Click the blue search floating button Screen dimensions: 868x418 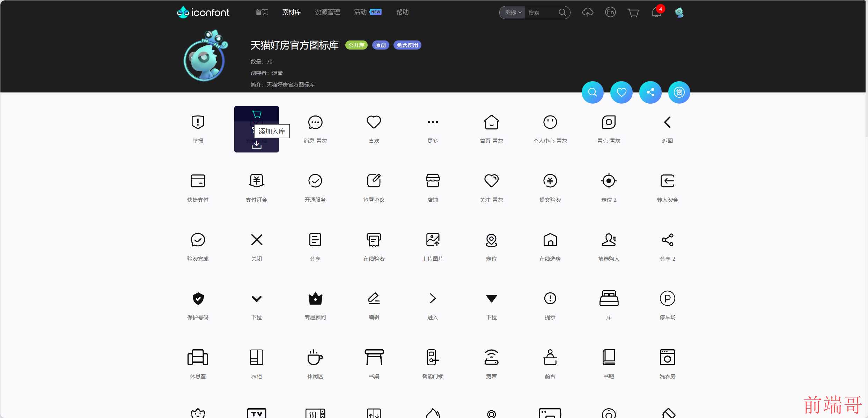coord(593,92)
